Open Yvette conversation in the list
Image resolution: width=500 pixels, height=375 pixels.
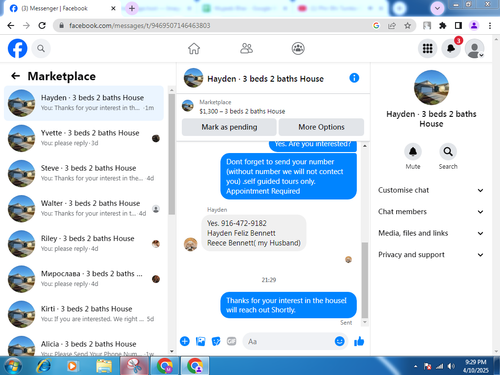tap(84, 138)
